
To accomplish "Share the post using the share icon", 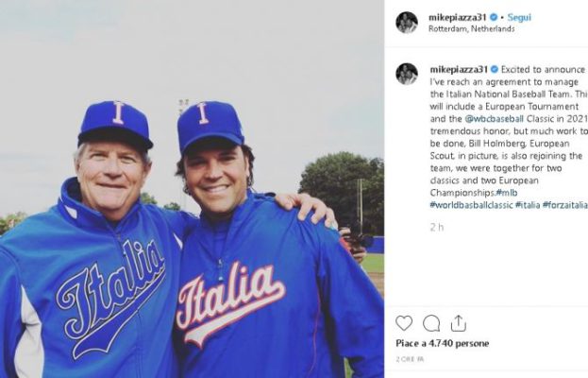I will pos(459,323).
